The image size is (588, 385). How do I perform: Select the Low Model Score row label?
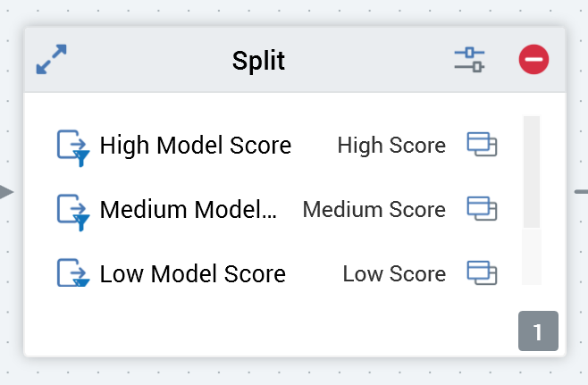pyautogui.click(x=192, y=273)
